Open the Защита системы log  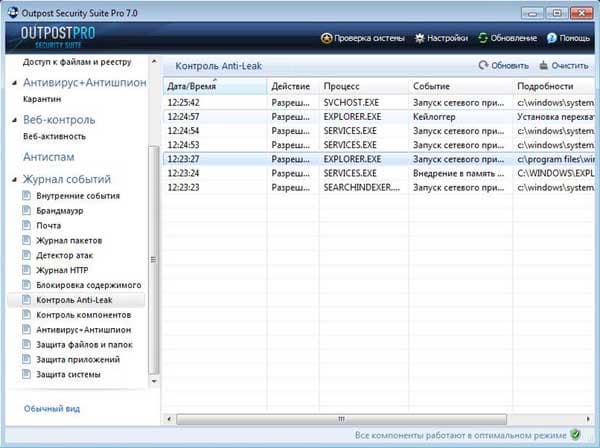[68, 374]
